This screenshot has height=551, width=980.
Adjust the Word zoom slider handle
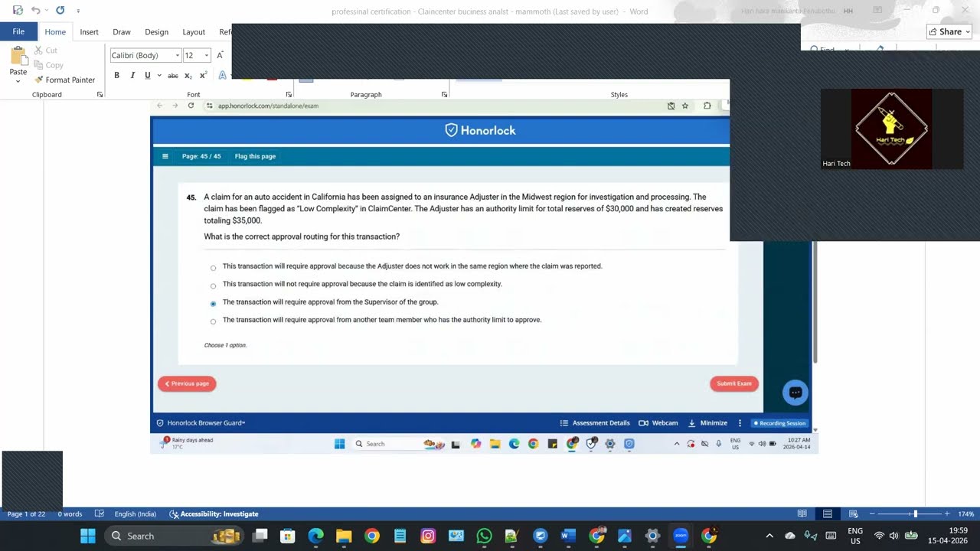tap(915, 514)
